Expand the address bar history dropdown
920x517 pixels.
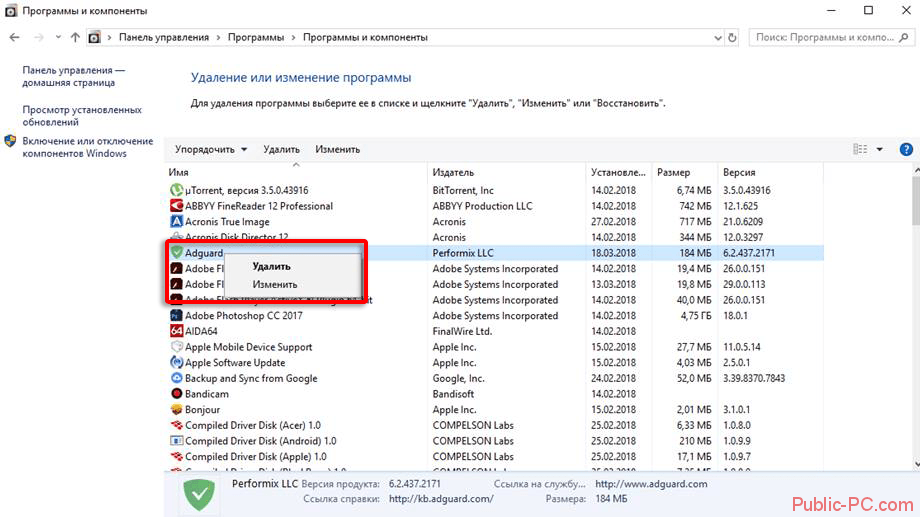[714, 37]
